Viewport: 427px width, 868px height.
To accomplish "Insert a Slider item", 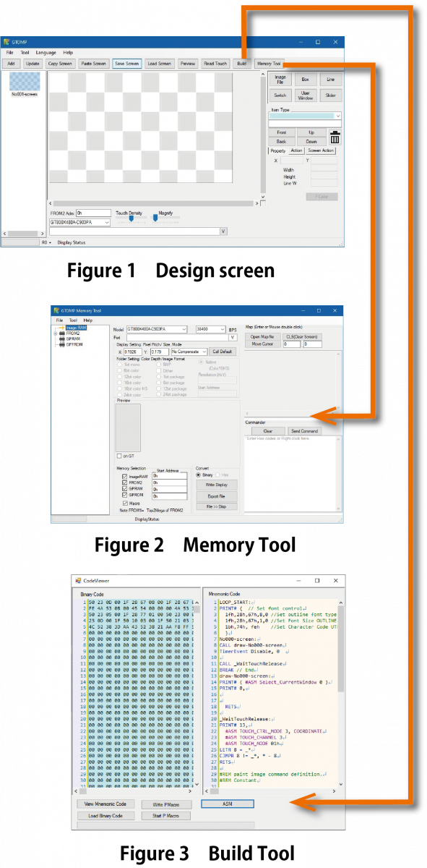I will [331, 95].
